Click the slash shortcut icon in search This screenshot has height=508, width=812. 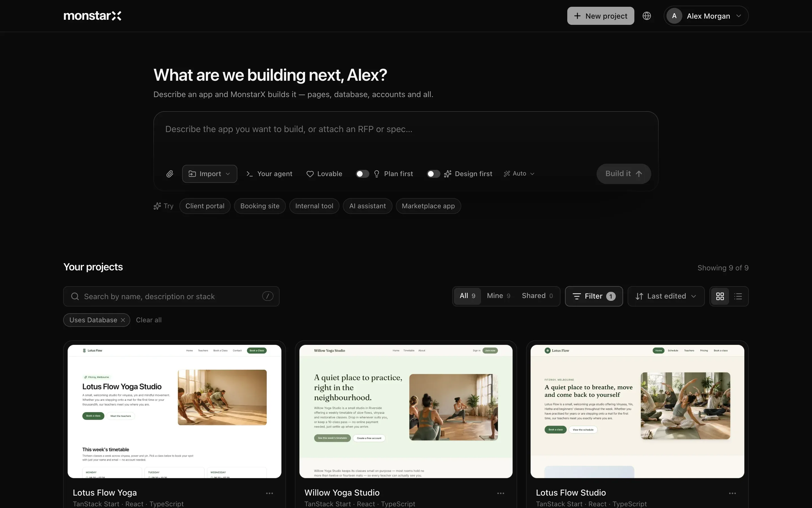[267, 296]
